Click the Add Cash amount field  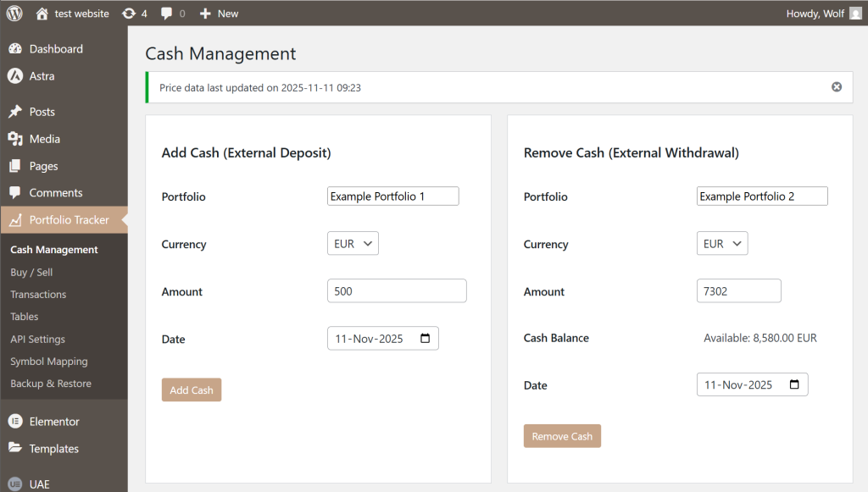(x=397, y=291)
